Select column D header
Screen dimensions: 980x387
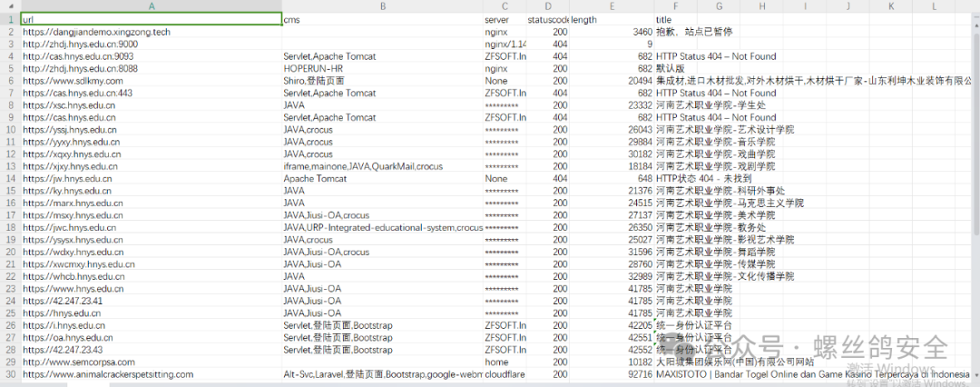click(547, 6)
